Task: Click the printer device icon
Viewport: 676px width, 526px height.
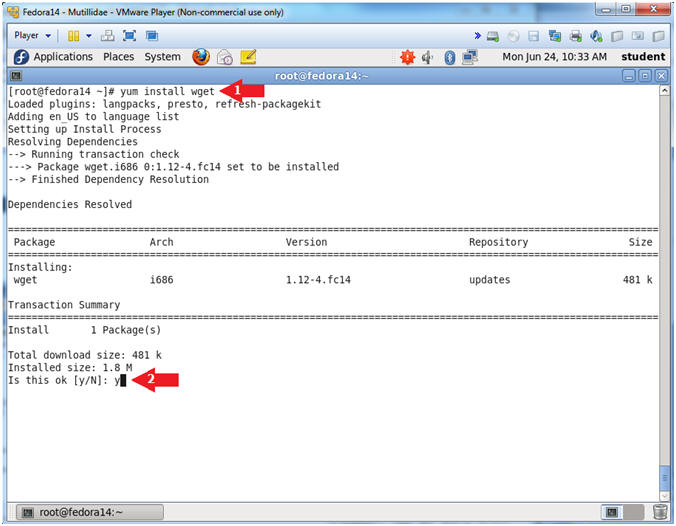Action: pos(576,36)
